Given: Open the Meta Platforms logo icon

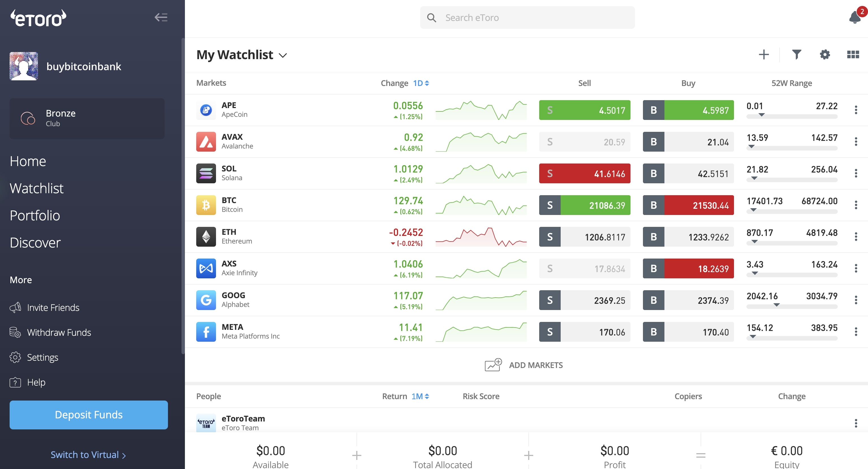Looking at the screenshot, I should pos(206,332).
